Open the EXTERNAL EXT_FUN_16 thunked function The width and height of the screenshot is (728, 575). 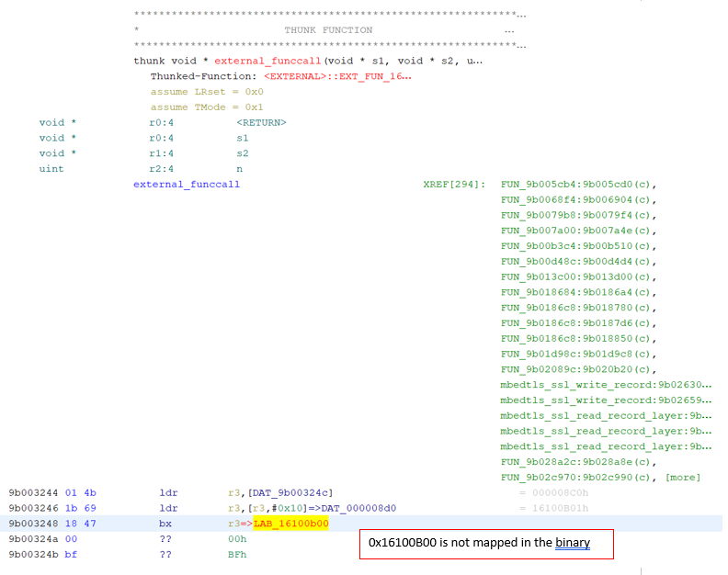pos(337,76)
